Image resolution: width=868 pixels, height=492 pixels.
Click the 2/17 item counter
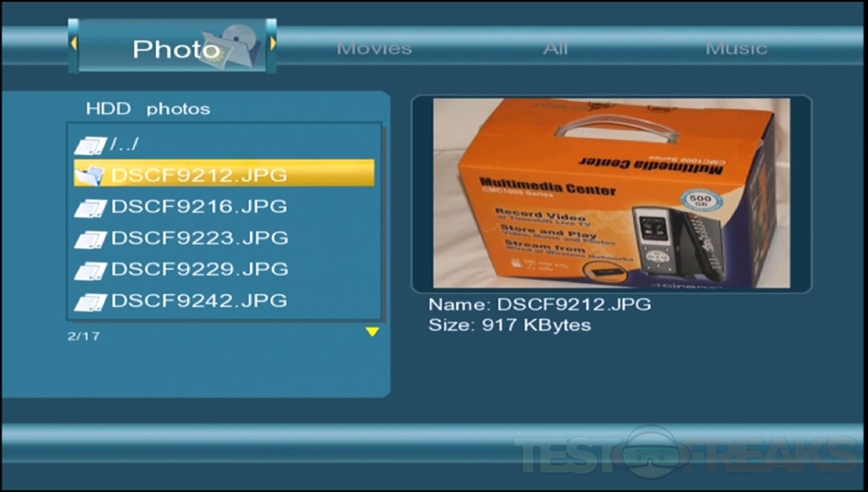coord(83,336)
